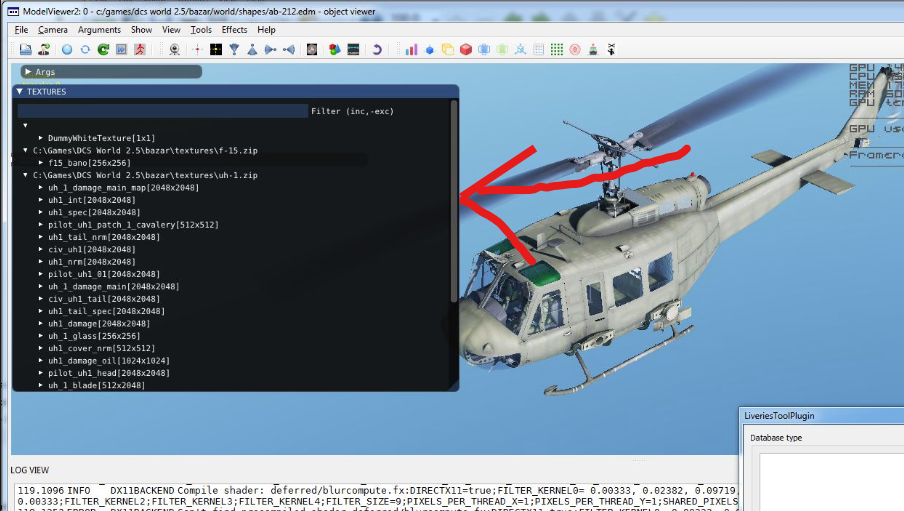Expand the uh_1_damage_main_map texture entry
This screenshot has width=904, height=511.
(40, 187)
